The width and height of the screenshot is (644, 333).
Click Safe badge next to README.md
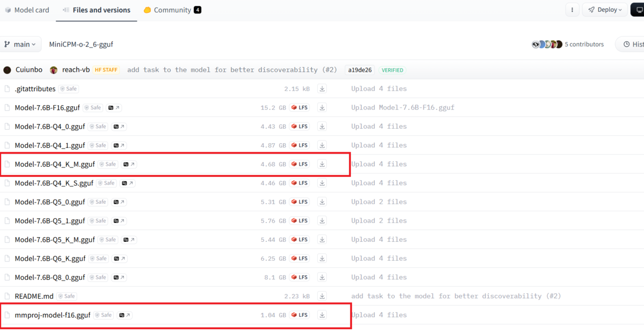(x=67, y=296)
